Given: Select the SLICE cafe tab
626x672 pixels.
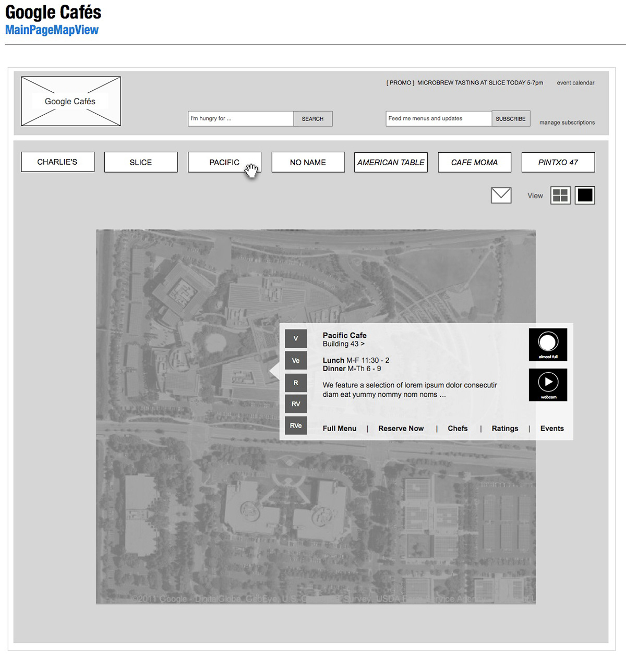Looking at the screenshot, I should [141, 162].
